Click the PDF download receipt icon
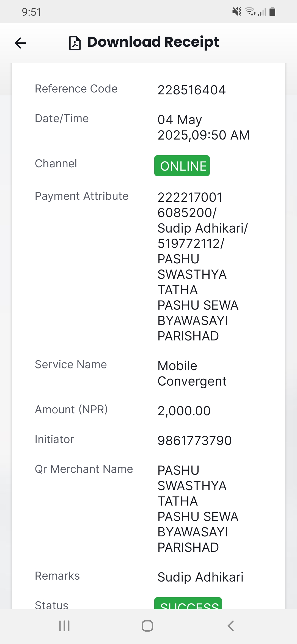The width and height of the screenshot is (297, 644). pyautogui.click(x=75, y=43)
